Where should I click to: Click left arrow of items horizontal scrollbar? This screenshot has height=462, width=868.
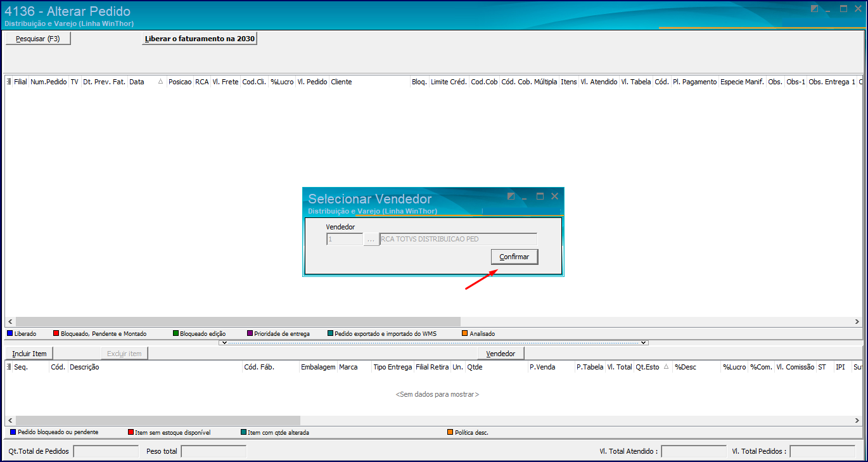tap(10, 420)
